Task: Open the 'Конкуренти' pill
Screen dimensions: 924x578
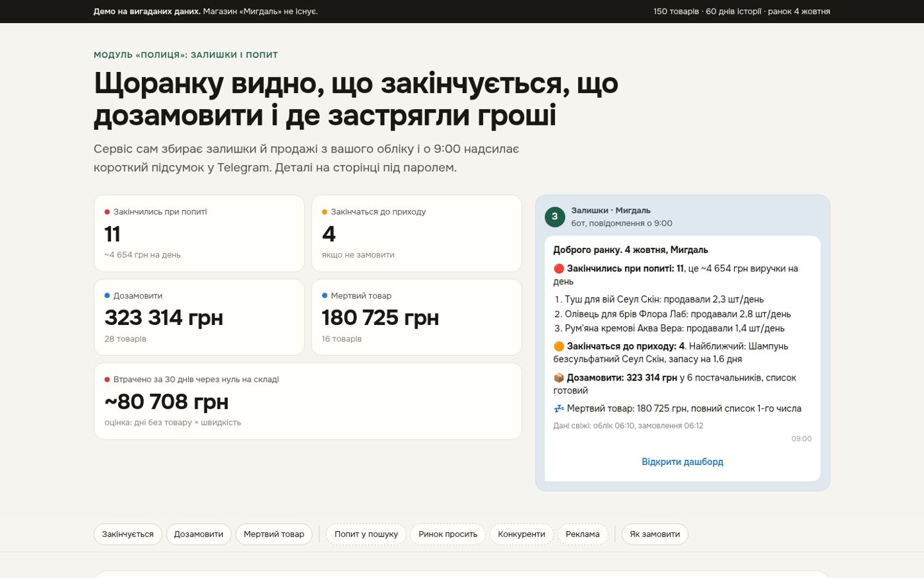Action: [x=521, y=534]
